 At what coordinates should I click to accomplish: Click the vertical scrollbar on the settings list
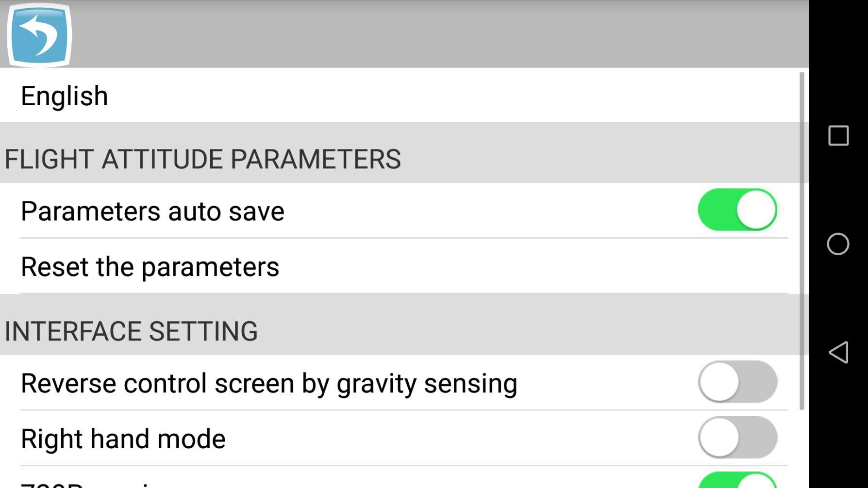coord(801,240)
